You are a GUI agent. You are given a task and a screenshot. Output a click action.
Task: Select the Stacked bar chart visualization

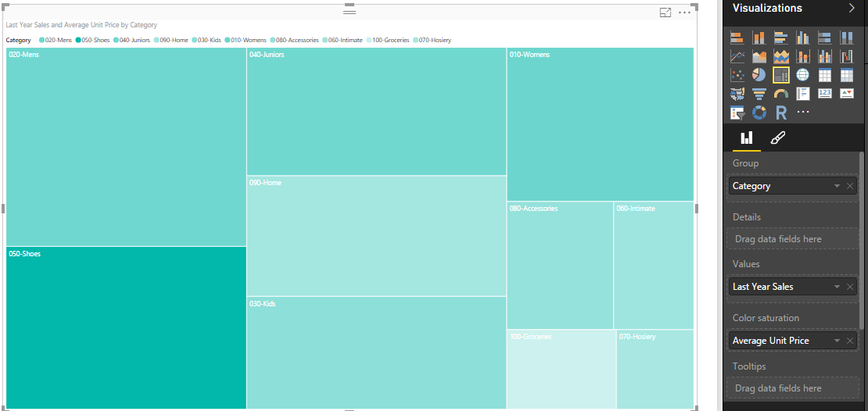737,38
